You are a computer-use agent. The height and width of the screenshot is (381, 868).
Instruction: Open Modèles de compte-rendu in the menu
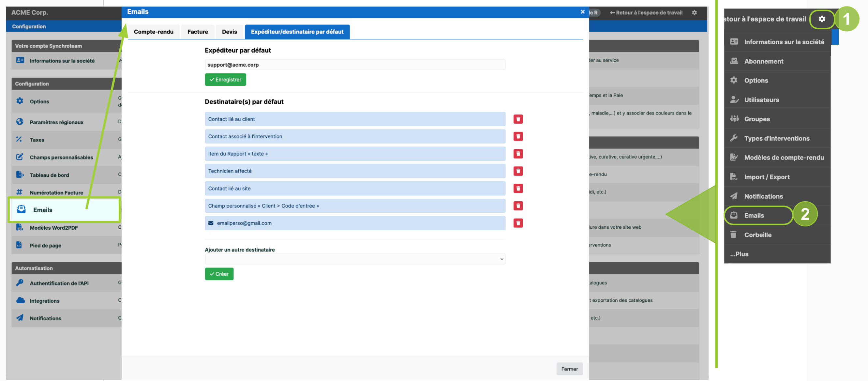pyautogui.click(x=777, y=158)
